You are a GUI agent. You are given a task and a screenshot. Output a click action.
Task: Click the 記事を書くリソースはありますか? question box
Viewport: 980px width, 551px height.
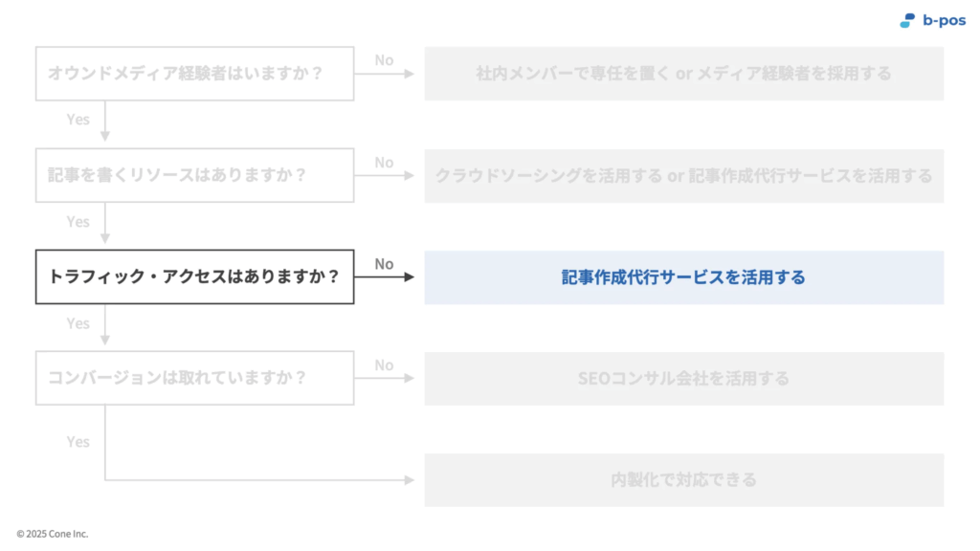pos(195,175)
